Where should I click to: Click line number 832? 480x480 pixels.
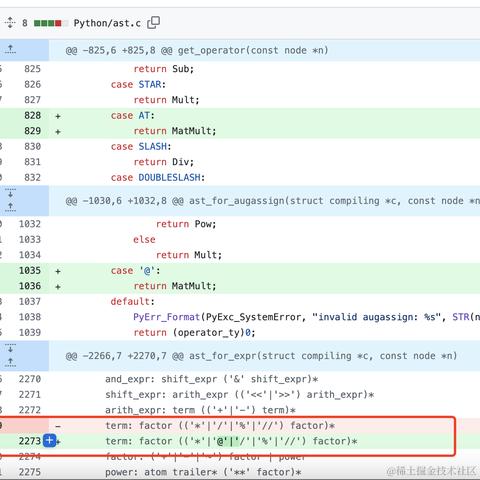click(x=32, y=177)
